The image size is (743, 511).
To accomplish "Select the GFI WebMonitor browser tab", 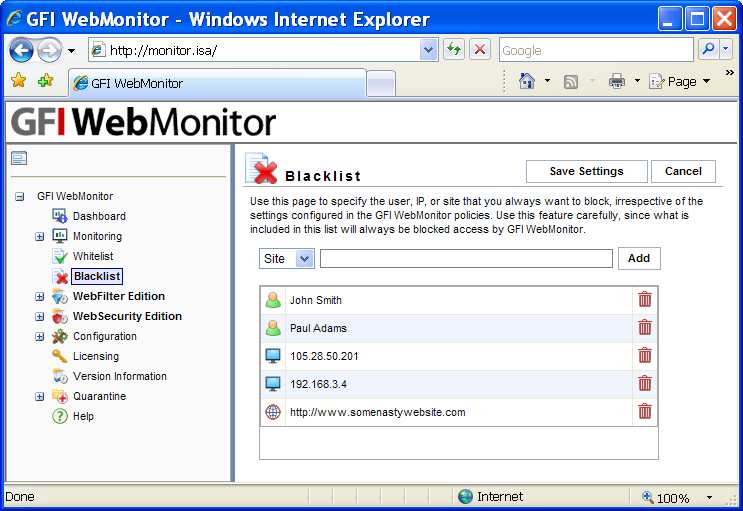I will (217, 83).
